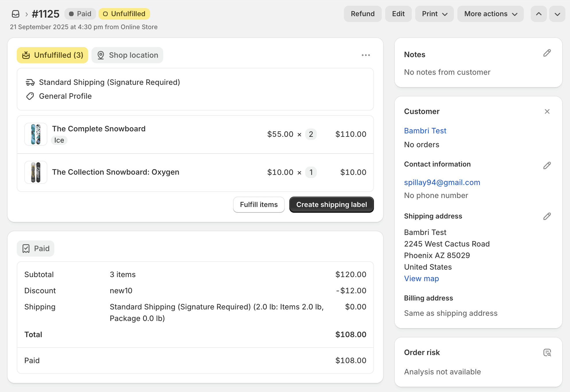Open fulfillment card three-dot menu

coord(366,55)
